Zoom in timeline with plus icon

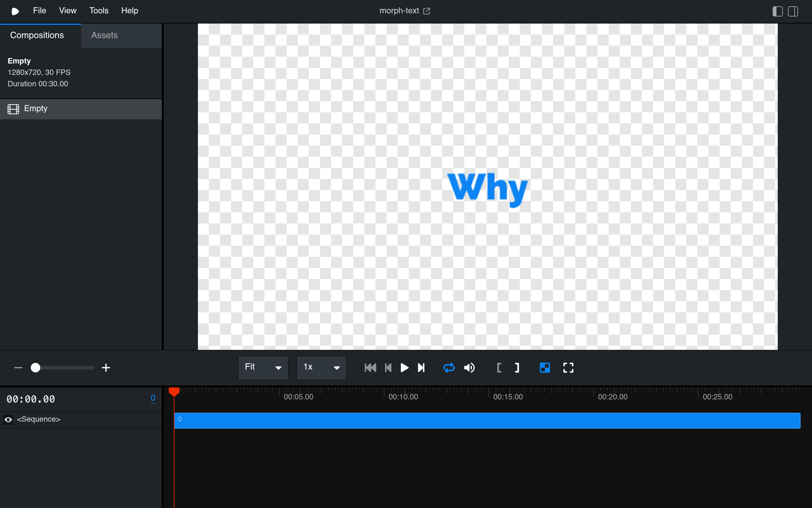point(106,368)
